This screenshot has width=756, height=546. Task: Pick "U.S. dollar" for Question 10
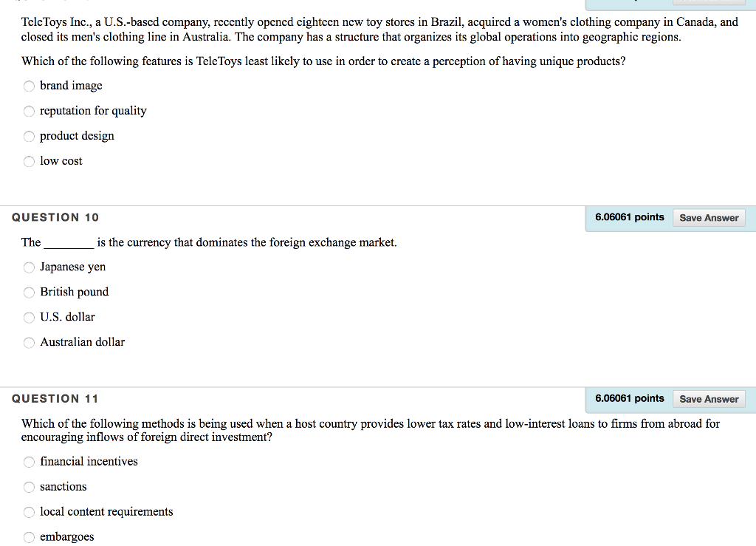click(x=29, y=318)
